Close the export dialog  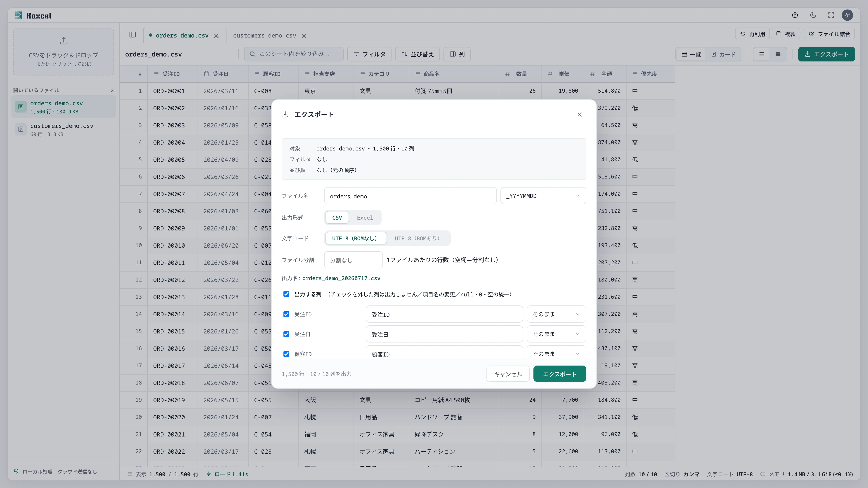tap(580, 115)
